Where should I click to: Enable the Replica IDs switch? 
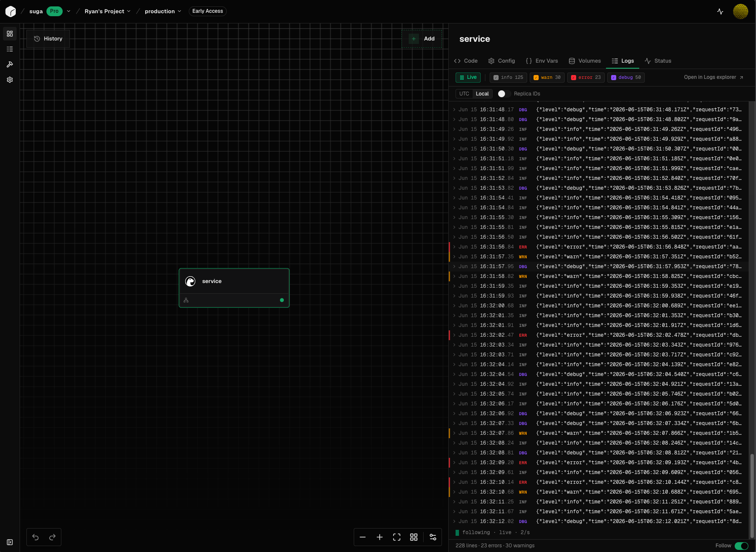pyautogui.click(x=504, y=94)
